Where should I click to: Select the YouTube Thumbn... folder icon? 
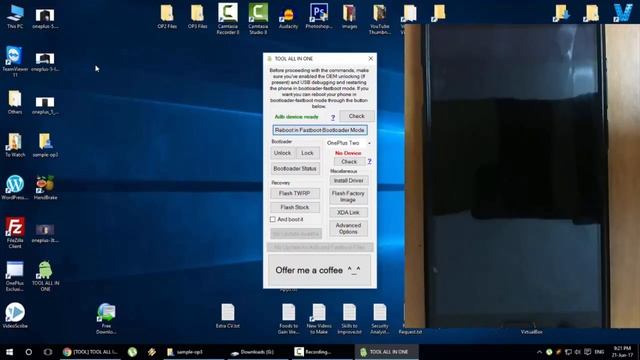[380, 19]
